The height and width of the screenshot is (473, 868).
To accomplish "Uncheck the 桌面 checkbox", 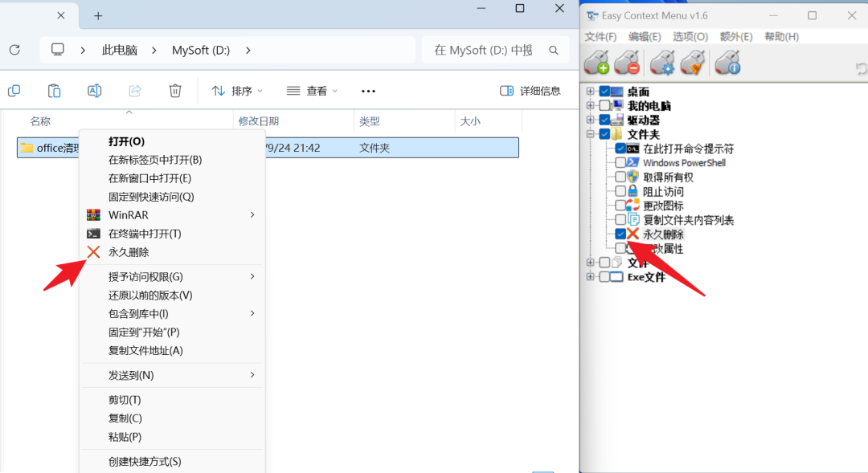I will pyautogui.click(x=604, y=92).
